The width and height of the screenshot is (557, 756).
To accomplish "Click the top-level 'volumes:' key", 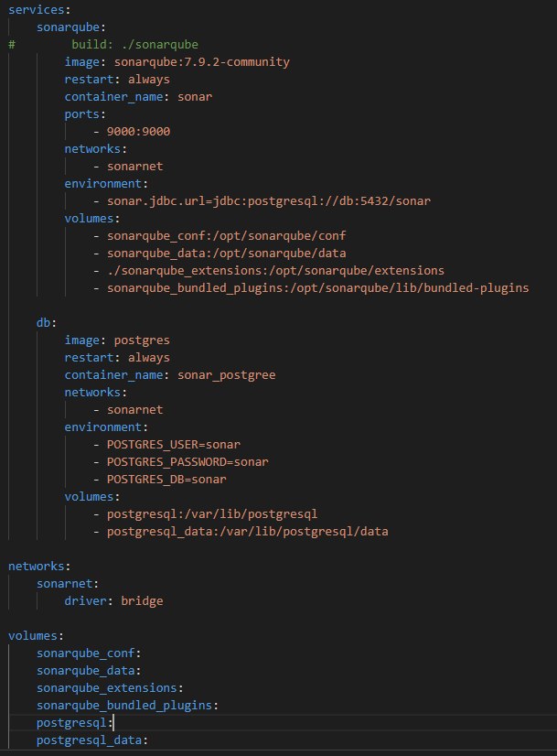I will click(x=37, y=635).
